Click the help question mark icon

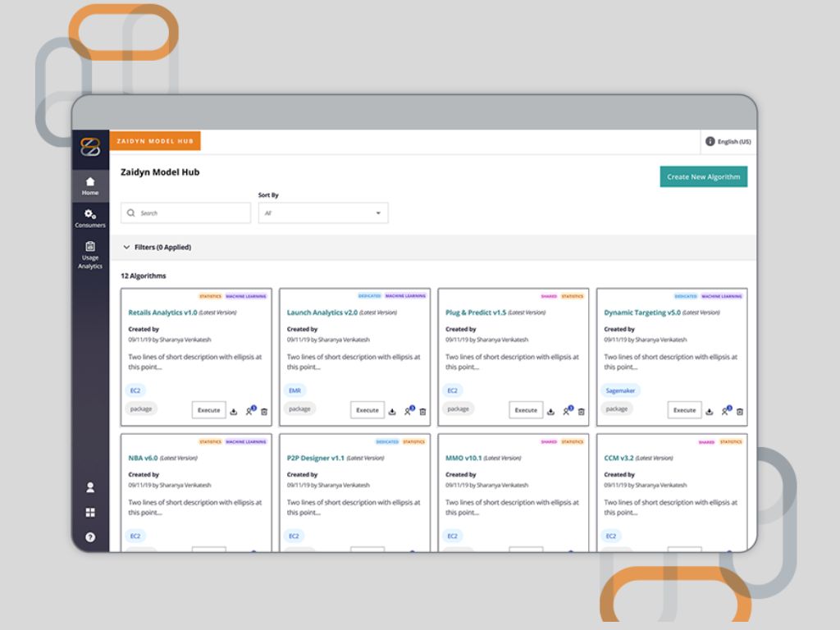90,537
